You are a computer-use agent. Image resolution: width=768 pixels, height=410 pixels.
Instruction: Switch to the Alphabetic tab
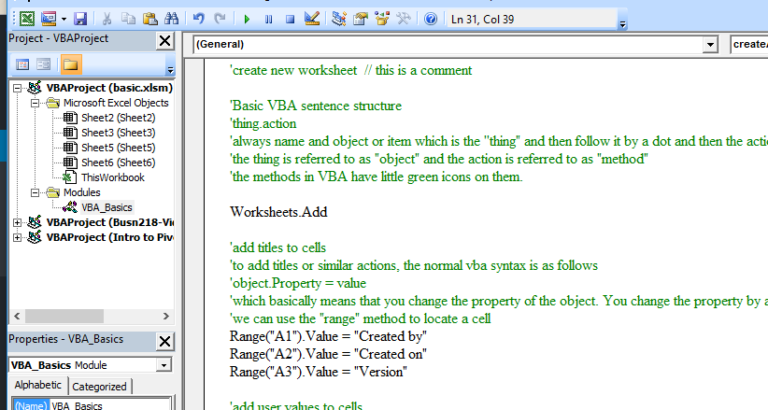click(x=38, y=385)
